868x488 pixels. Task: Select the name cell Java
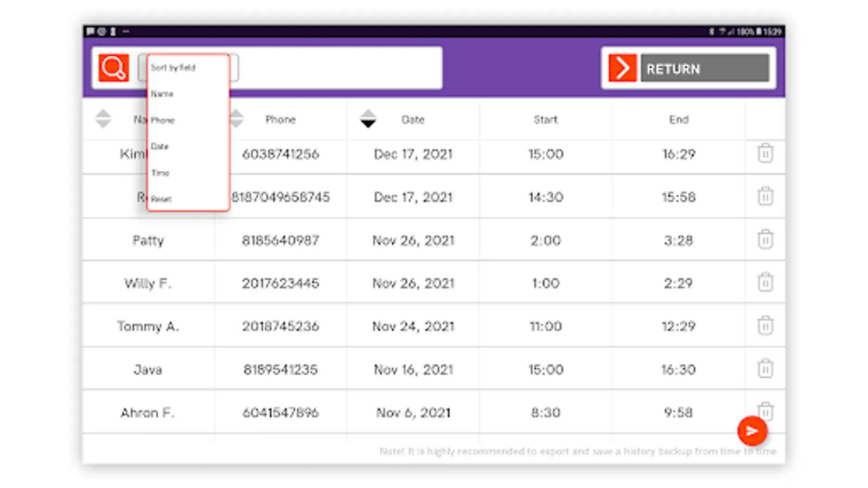[148, 369]
